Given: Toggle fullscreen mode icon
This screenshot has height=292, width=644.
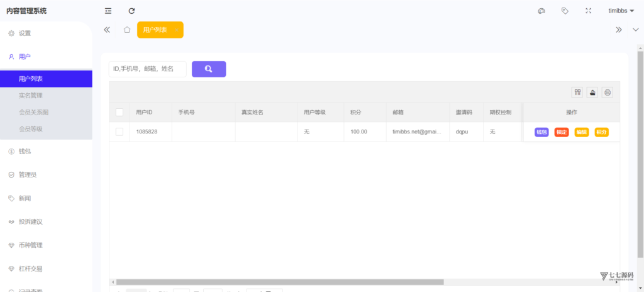Looking at the screenshot, I should point(589,11).
